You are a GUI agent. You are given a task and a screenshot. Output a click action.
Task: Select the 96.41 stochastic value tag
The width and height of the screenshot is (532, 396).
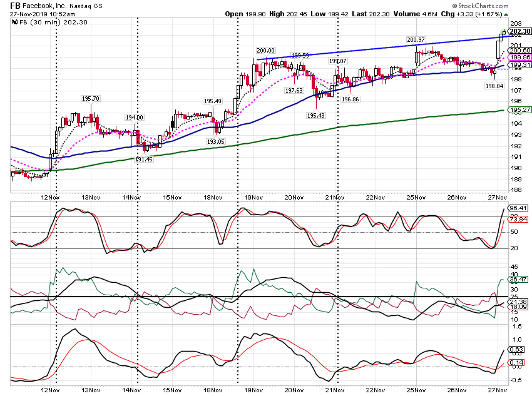(x=518, y=208)
